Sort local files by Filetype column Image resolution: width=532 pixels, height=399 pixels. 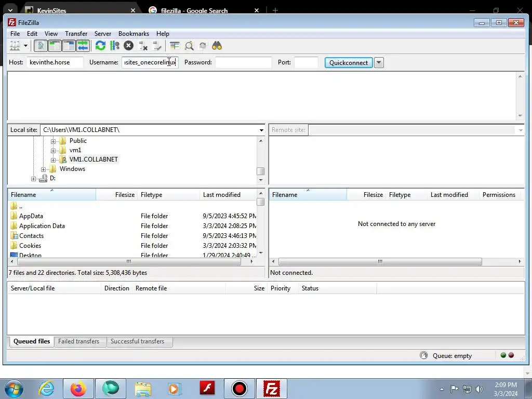169,195
